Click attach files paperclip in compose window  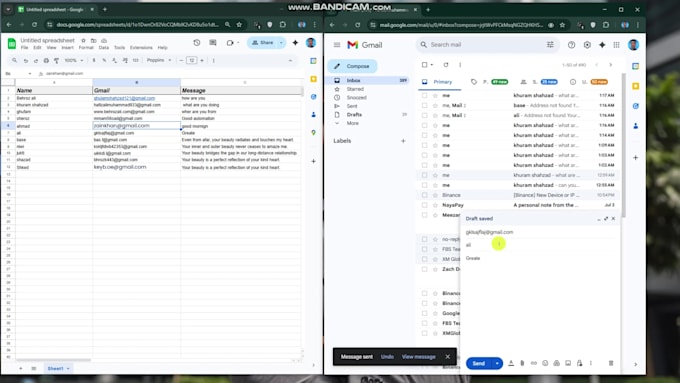pyautogui.click(x=522, y=363)
